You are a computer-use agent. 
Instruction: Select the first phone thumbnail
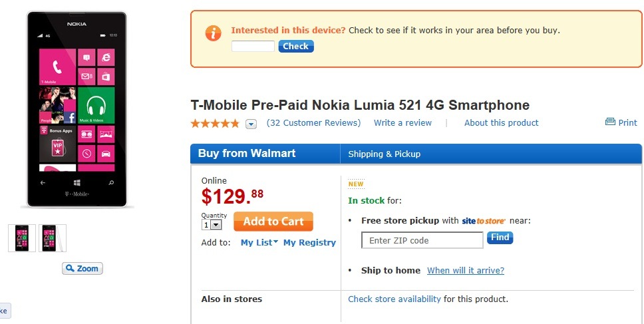click(x=22, y=238)
